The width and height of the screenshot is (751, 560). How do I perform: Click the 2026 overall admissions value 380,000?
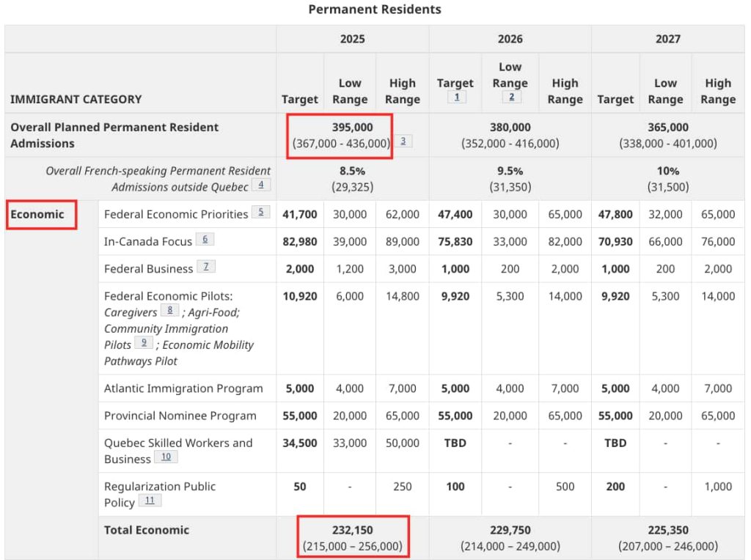[x=510, y=128]
